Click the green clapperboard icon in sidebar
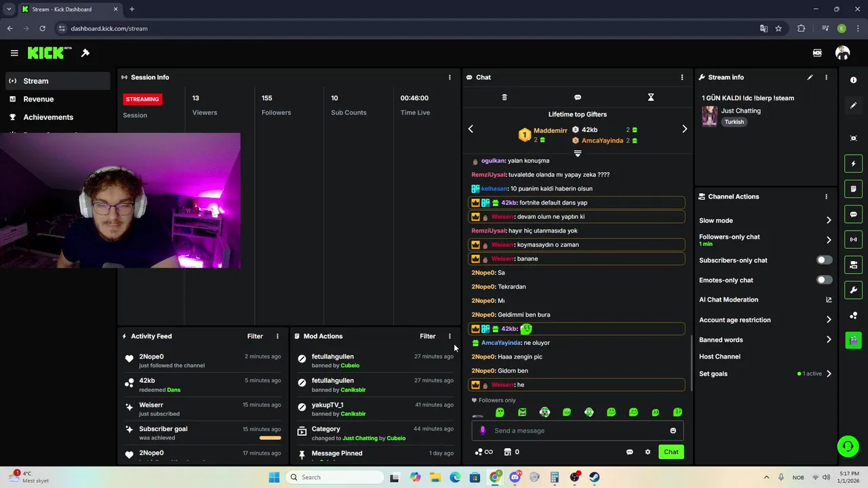The image size is (868, 488). (x=853, y=340)
